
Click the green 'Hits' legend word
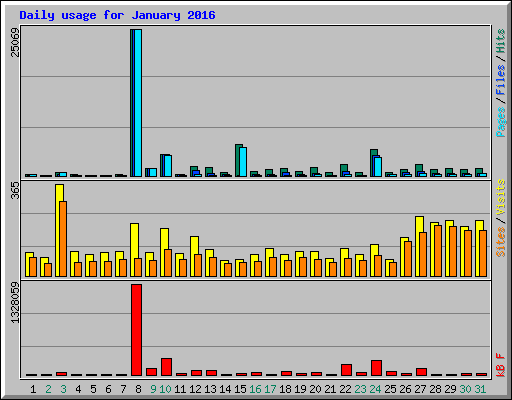pyautogui.click(x=500, y=41)
